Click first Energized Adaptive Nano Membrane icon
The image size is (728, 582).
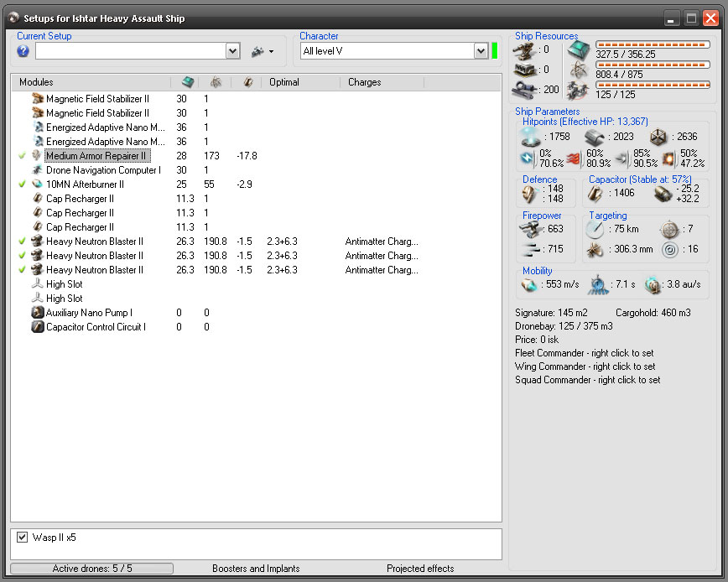coord(37,127)
